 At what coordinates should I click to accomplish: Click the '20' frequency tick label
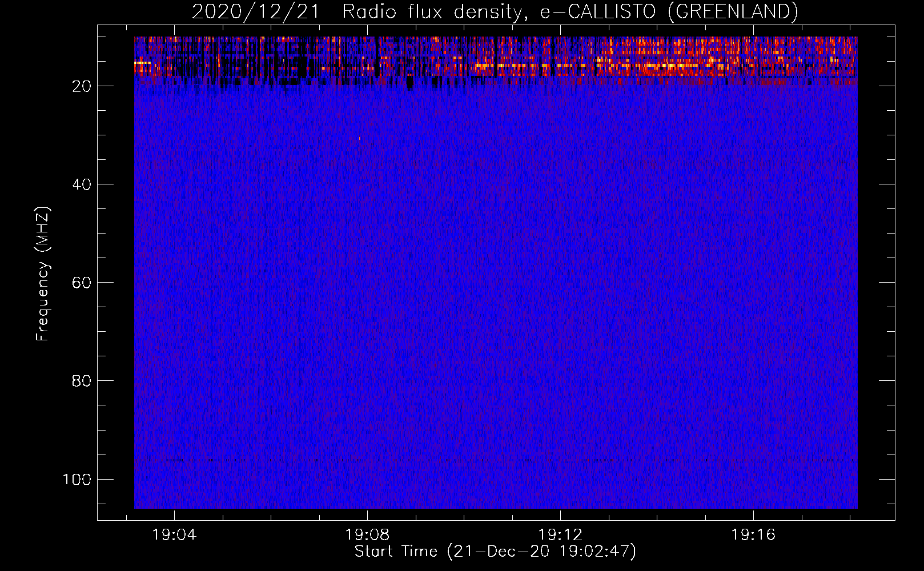[x=82, y=86]
